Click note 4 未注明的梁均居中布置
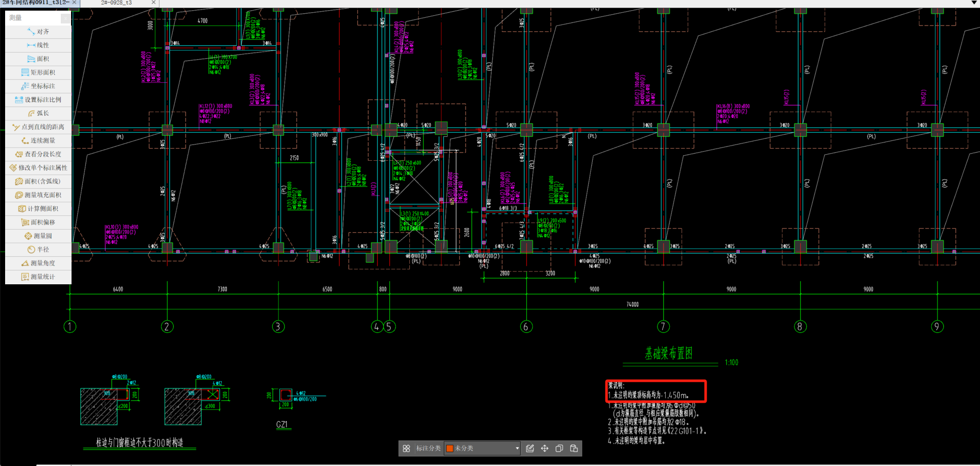The width and height of the screenshot is (980, 466). (637, 440)
